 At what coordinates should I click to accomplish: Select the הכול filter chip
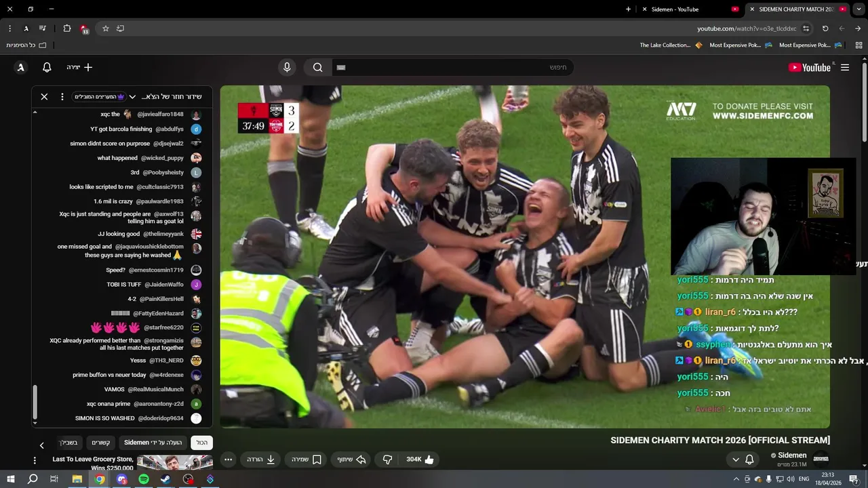click(202, 443)
